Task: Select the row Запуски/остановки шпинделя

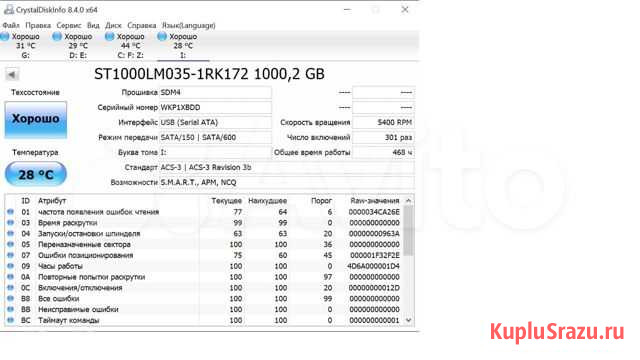Action: point(204,233)
